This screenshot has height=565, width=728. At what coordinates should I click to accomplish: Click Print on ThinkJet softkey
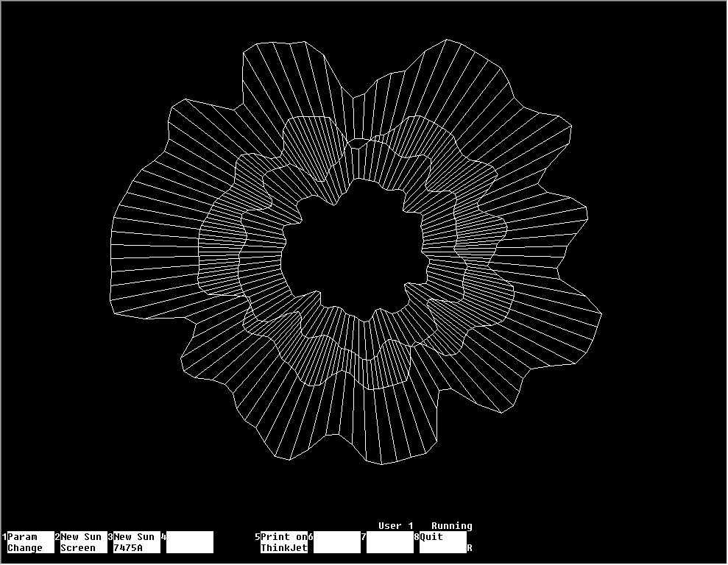284,542
